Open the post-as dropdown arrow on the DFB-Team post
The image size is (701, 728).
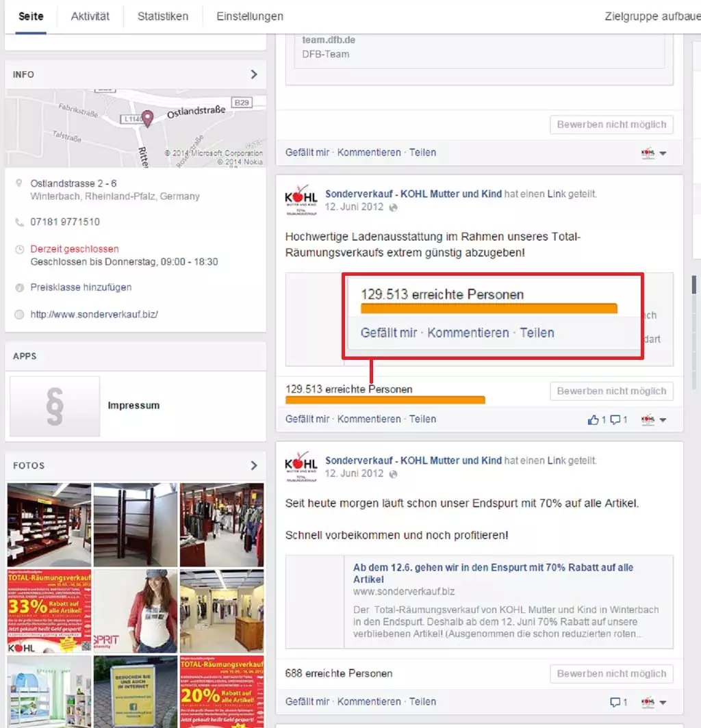pos(663,153)
